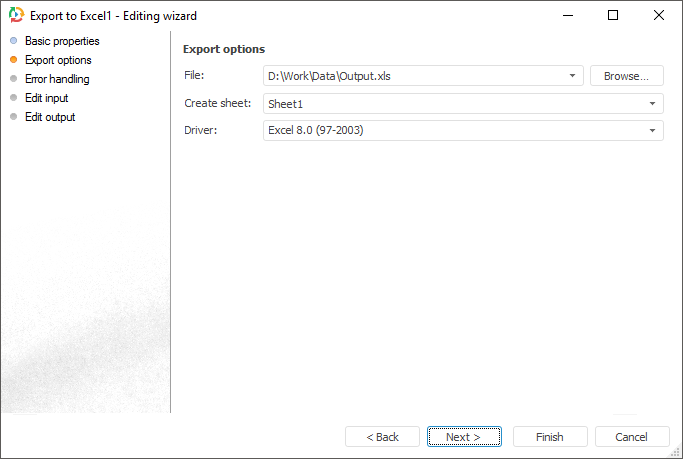Click the orange Export options step bullet
Screen dimensions: 683x459
point(13,60)
